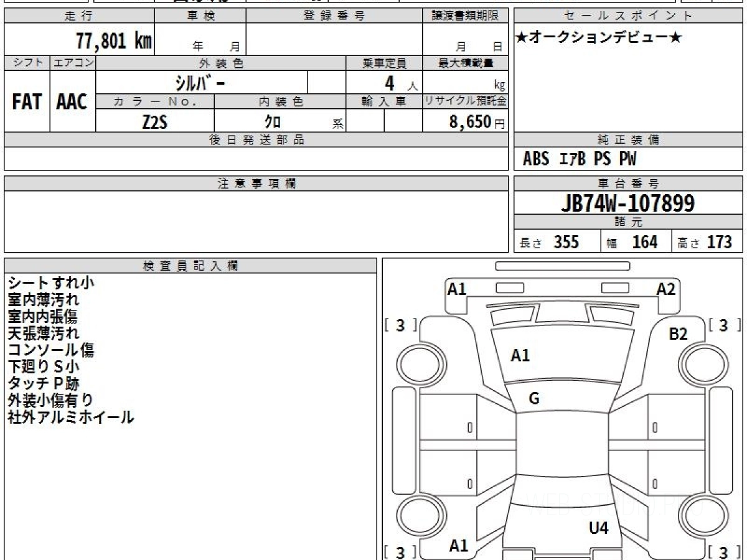Click the 高さ 173 height value
The height and width of the screenshot is (560, 747).
[705, 242]
